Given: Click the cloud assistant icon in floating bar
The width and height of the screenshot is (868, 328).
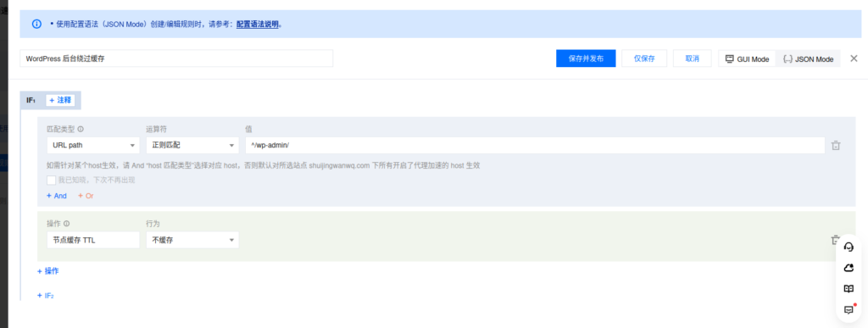Looking at the screenshot, I should pos(849,268).
